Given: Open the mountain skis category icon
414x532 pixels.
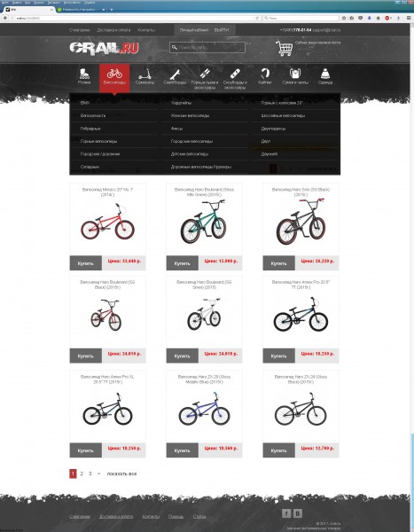Looking at the screenshot, I should tap(205, 74).
